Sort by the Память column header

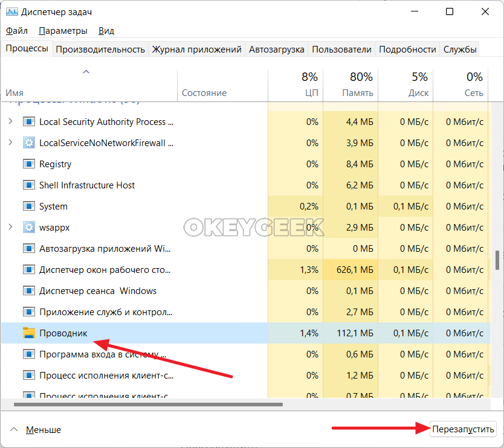pos(351,85)
